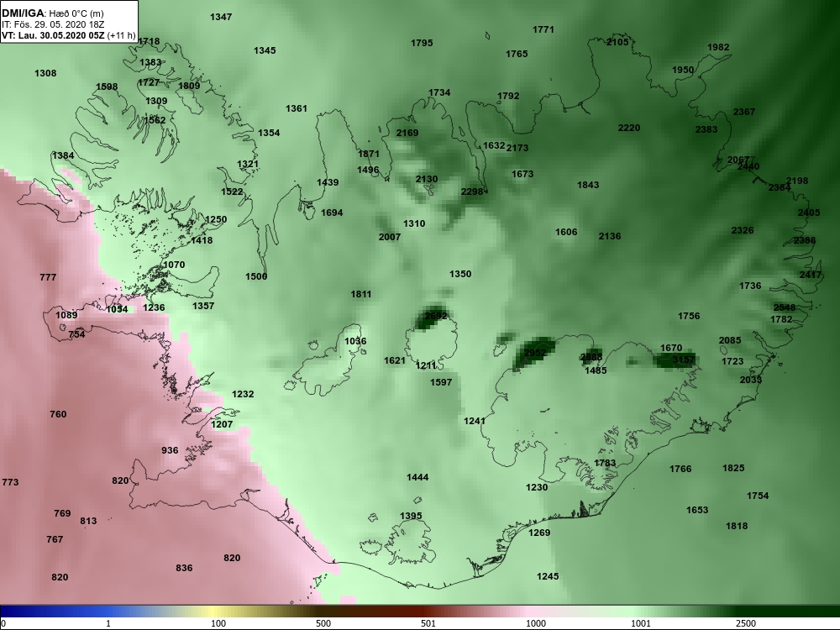Select the 2692 value on the dark patch
This screenshot has height=630, width=840.
[x=435, y=316]
